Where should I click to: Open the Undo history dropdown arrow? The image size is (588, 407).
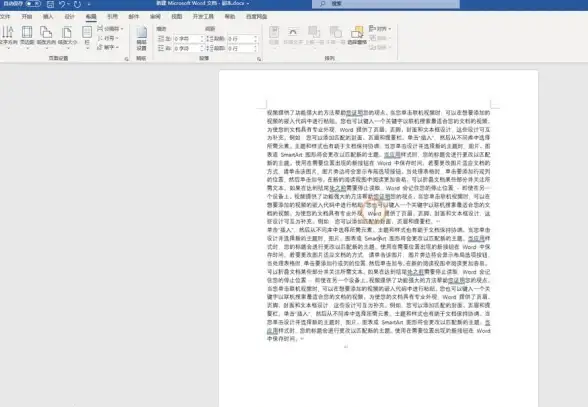pyautogui.click(x=69, y=4)
